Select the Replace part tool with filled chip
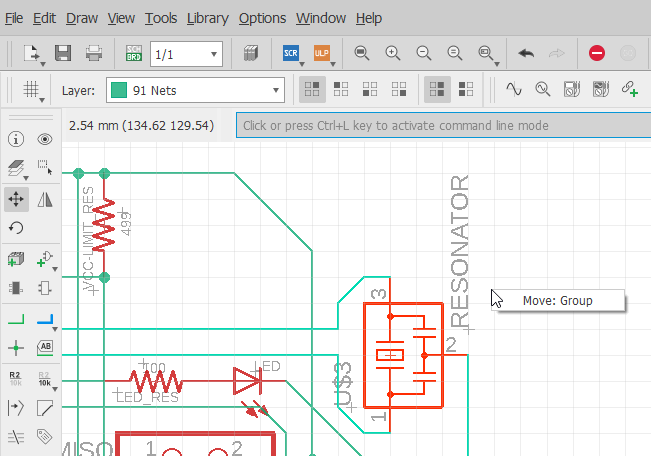The image size is (651, 456). pyautogui.click(x=16, y=288)
